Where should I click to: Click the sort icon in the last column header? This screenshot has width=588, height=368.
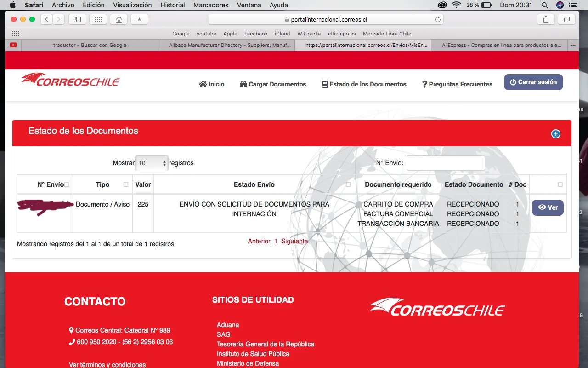560,184
